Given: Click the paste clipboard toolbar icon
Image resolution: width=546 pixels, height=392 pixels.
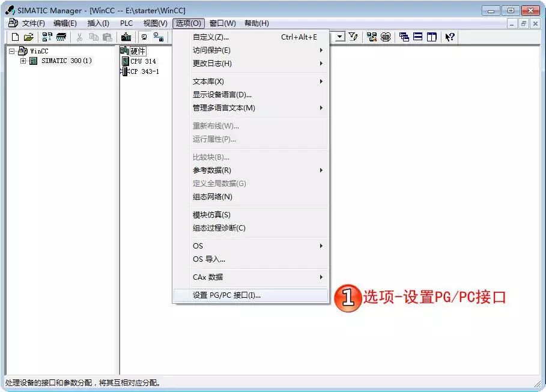Looking at the screenshot, I should [108, 37].
